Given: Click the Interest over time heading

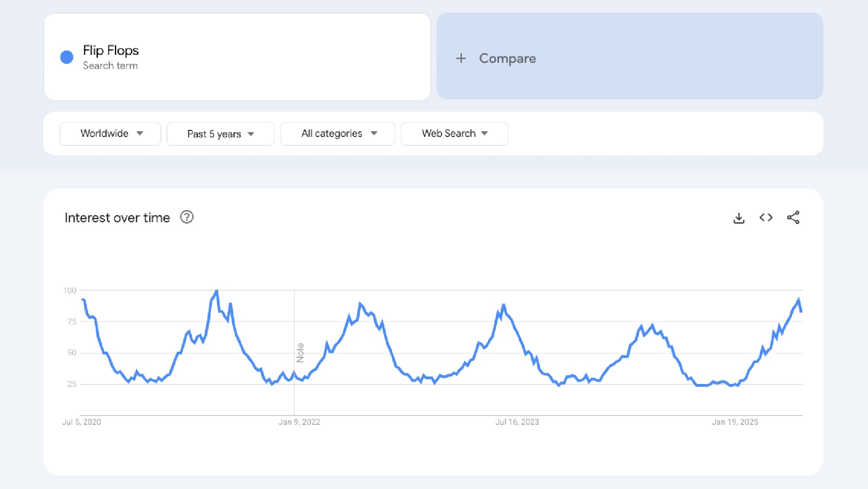Looking at the screenshot, I should click(117, 218).
